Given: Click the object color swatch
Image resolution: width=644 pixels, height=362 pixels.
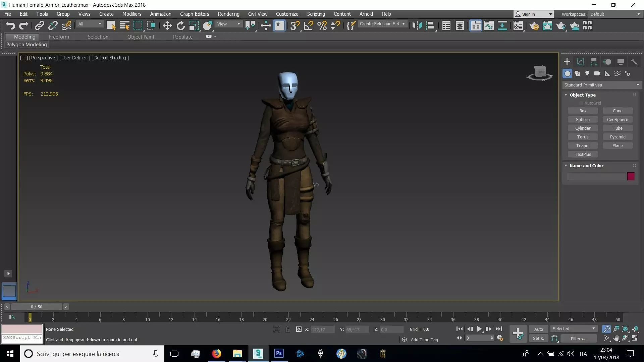Looking at the screenshot, I should click(631, 176).
